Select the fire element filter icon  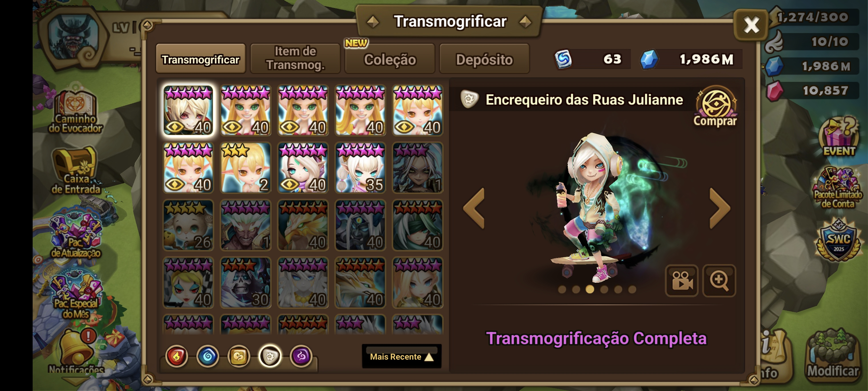coord(176,356)
